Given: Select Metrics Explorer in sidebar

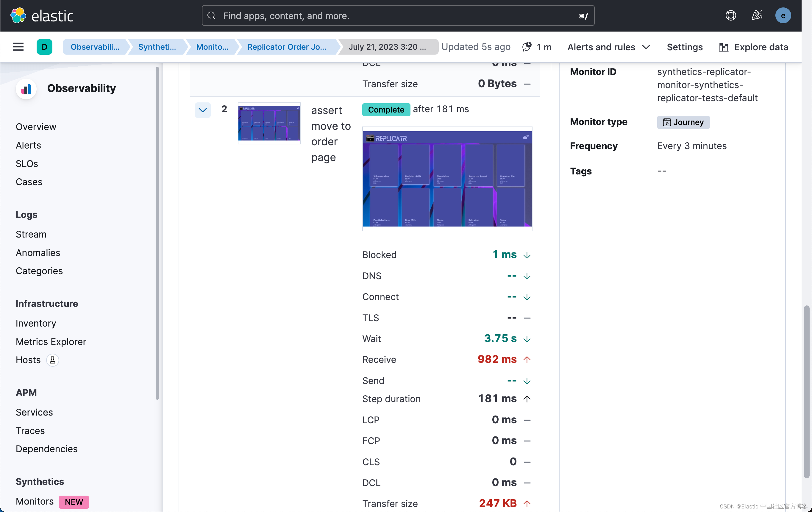Looking at the screenshot, I should (51, 342).
